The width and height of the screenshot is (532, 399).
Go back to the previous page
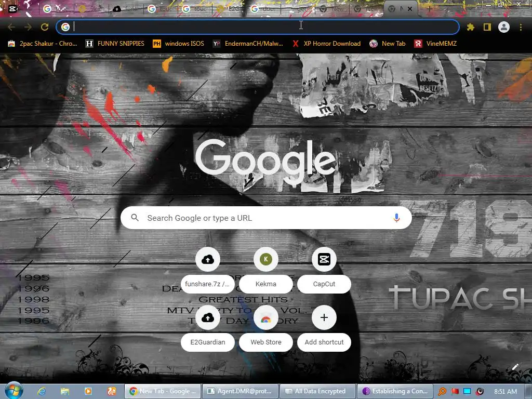pos(11,27)
